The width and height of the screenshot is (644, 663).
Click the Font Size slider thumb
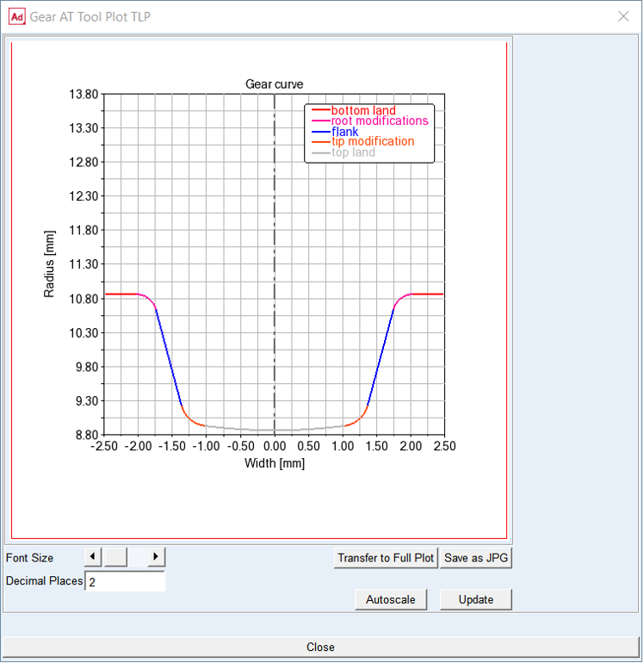(115, 557)
